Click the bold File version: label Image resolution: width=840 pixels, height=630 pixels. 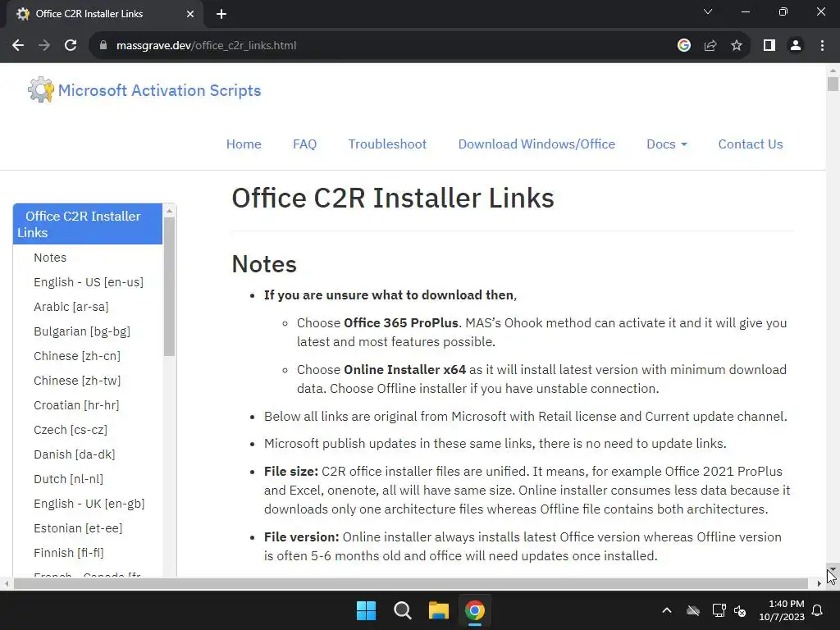click(x=302, y=536)
